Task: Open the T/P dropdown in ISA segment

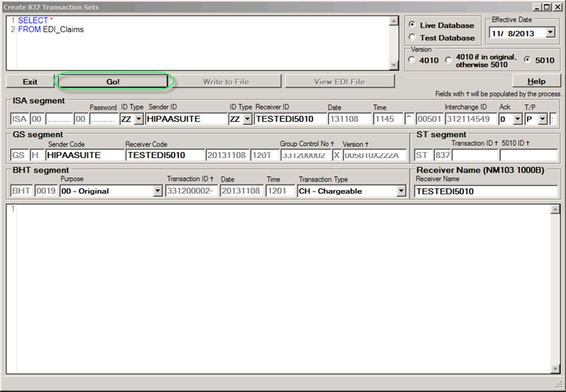Action: (x=543, y=119)
